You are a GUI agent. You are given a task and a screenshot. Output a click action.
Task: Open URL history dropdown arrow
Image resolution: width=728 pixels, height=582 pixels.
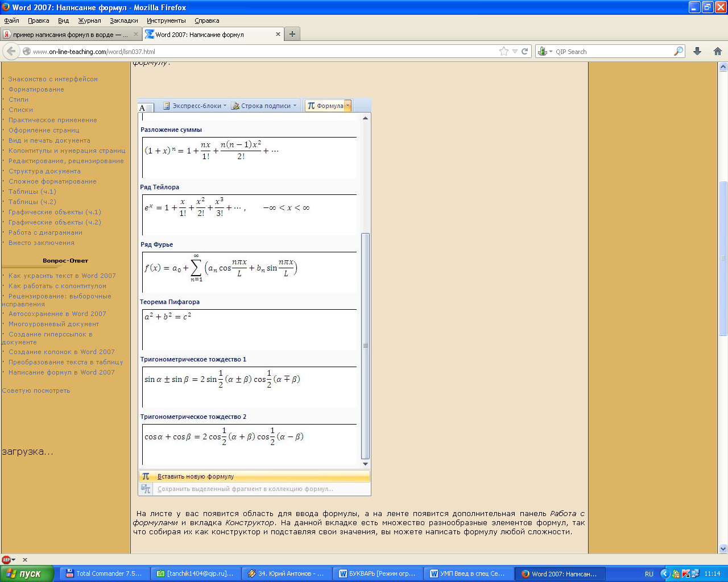click(x=515, y=51)
